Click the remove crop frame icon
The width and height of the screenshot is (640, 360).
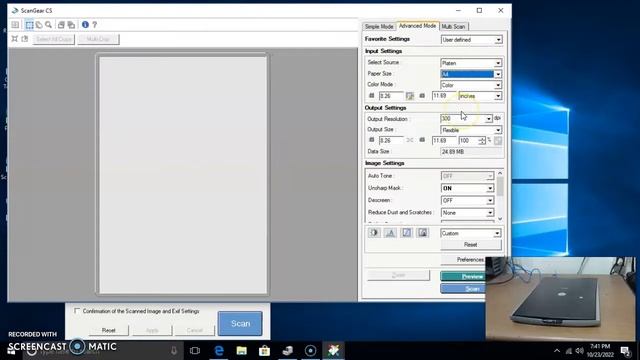click(x=25, y=39)
